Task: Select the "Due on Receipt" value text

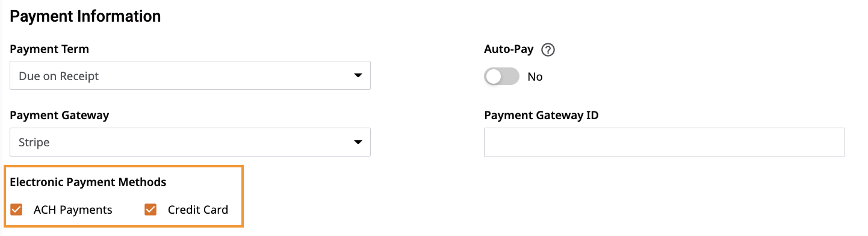Action: [59, 76]
